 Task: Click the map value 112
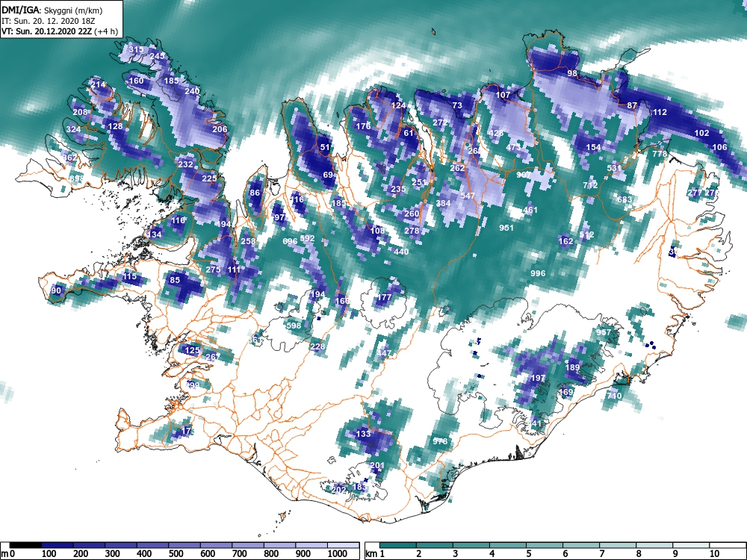pos(660,112)
